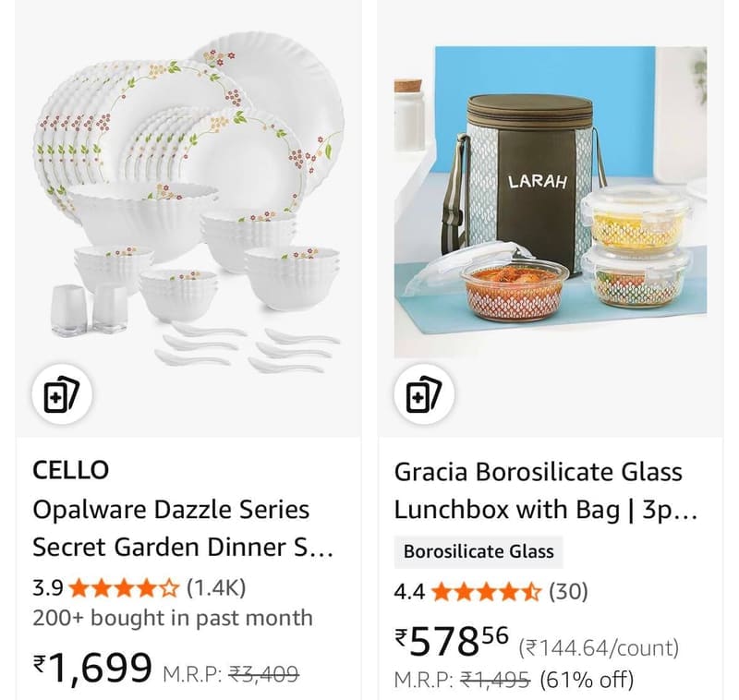The width and height of the screenshot is (739, 700).
Task: Click the 4.4 star rating icons
Action: (487, 592)
